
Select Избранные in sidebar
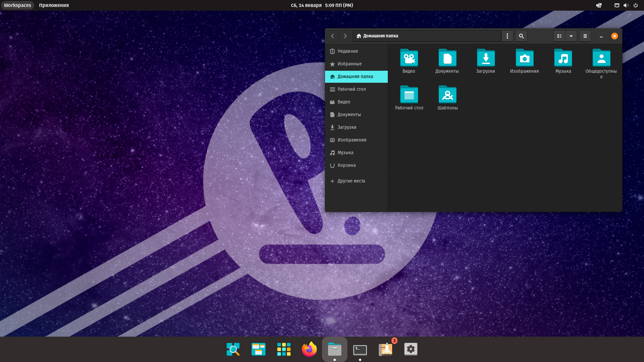[349, 64]
